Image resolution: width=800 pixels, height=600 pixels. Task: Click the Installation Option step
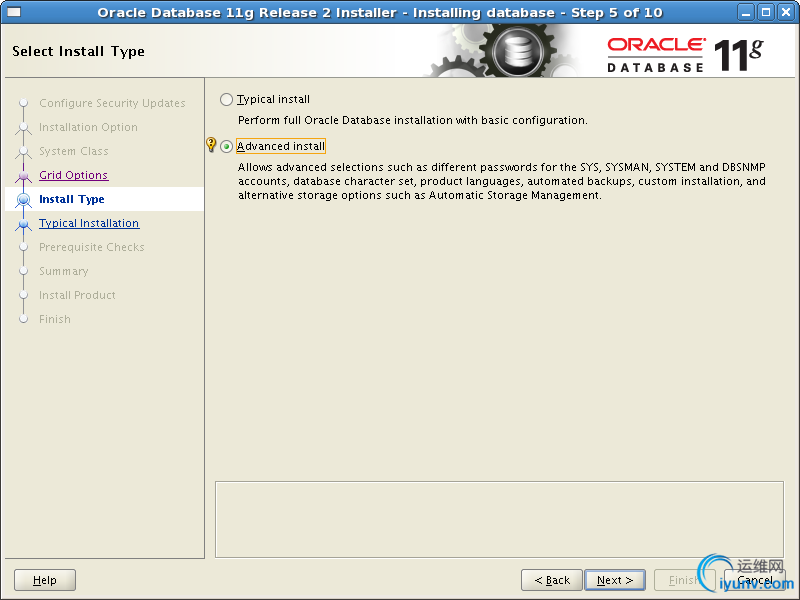click(88, 127)
